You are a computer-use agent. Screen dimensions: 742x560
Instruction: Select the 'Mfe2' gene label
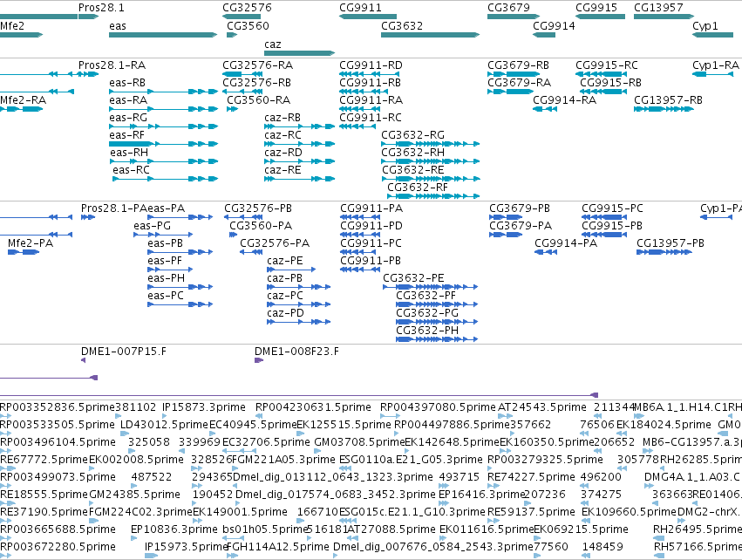point(12,25)
